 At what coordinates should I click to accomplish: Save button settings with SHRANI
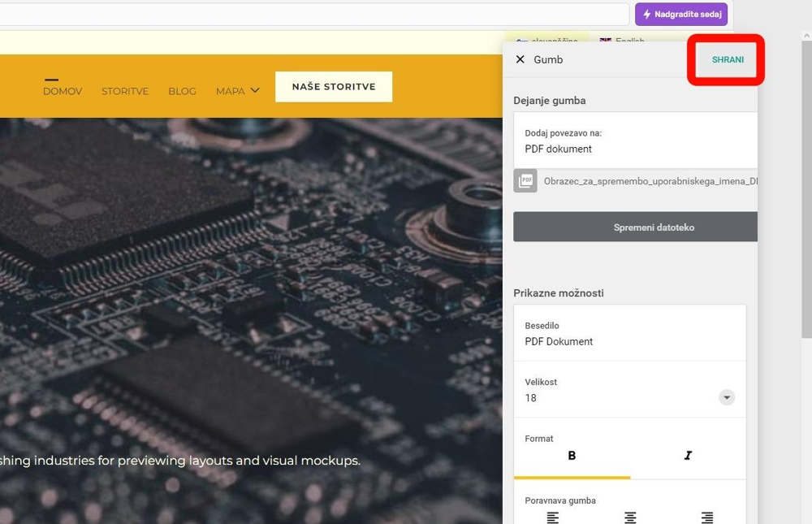pos(728,59)
